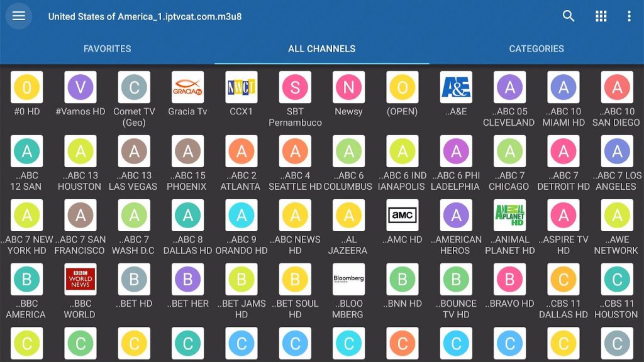Select the #Vamos HD channel
The height and width of the screenshot is (362, 644).
click(x=80, y=87)
